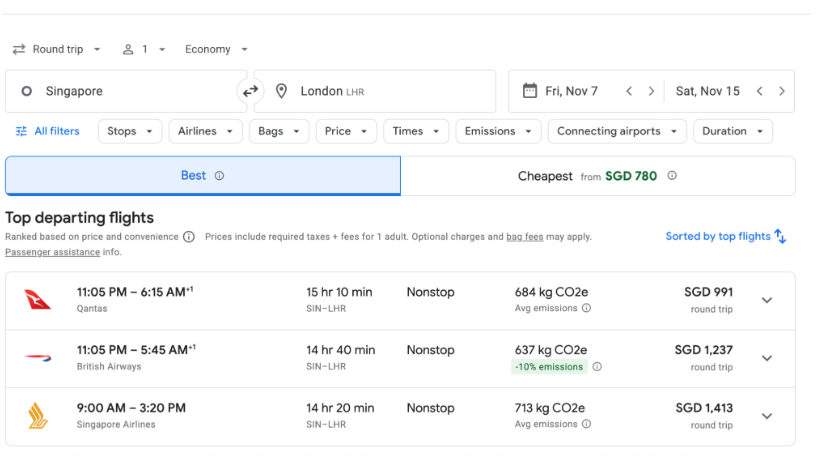Click info icon next to Cheapest price
This screenshot has height=456, width=817.
tap(672, 176)
